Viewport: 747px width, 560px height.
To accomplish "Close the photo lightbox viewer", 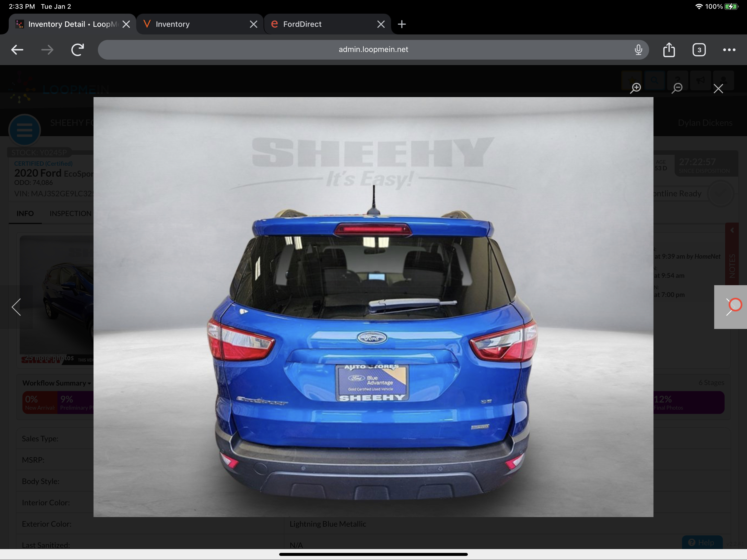I will click(x=718, y=89).
